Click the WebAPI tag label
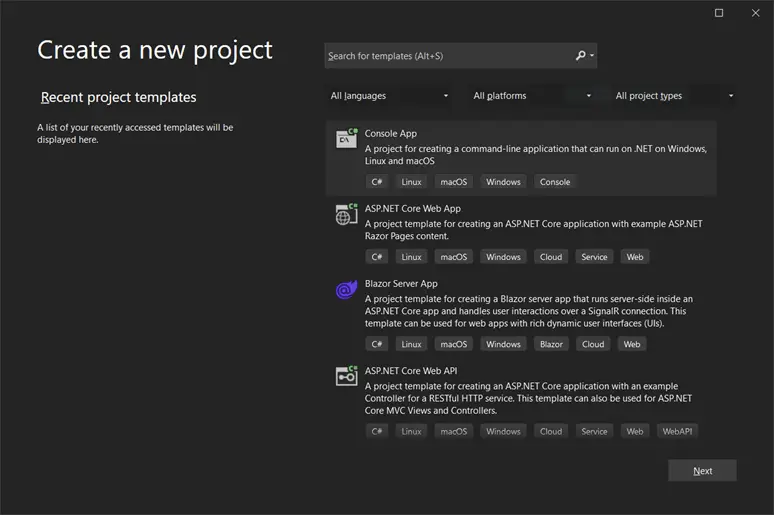Screen dimensions: 774x515 (x=677, y=431)
